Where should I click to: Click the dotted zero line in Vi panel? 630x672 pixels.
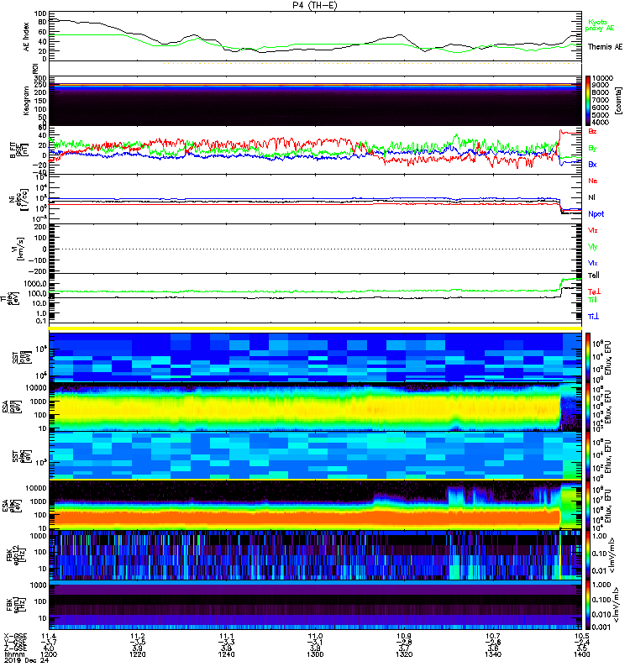tap(315, 249)
